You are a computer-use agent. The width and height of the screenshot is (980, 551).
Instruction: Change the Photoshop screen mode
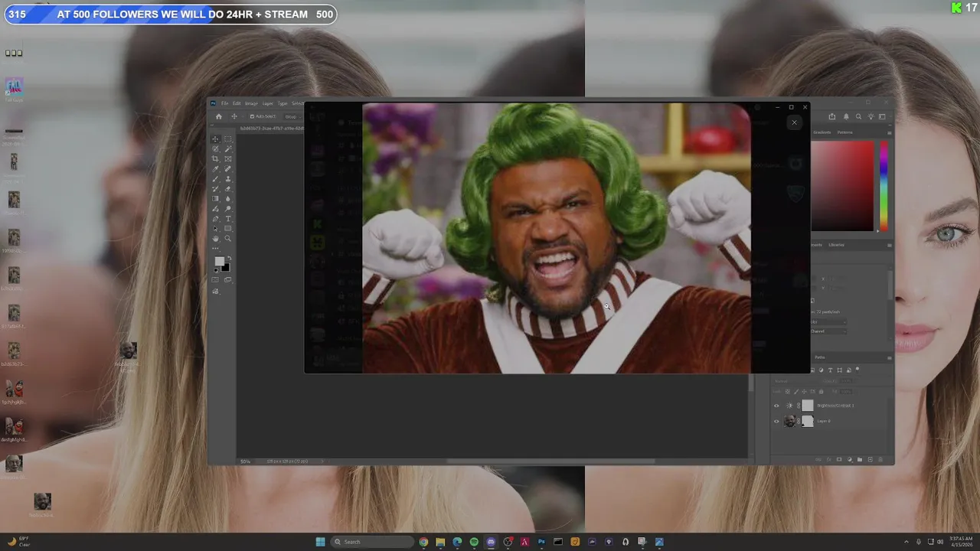[227, 279]
